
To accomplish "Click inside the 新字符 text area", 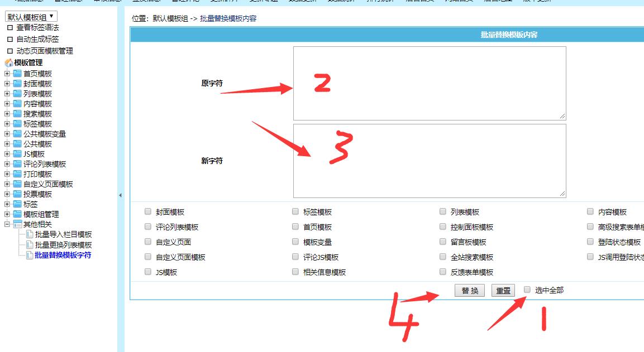I will [x=429, y=161].
